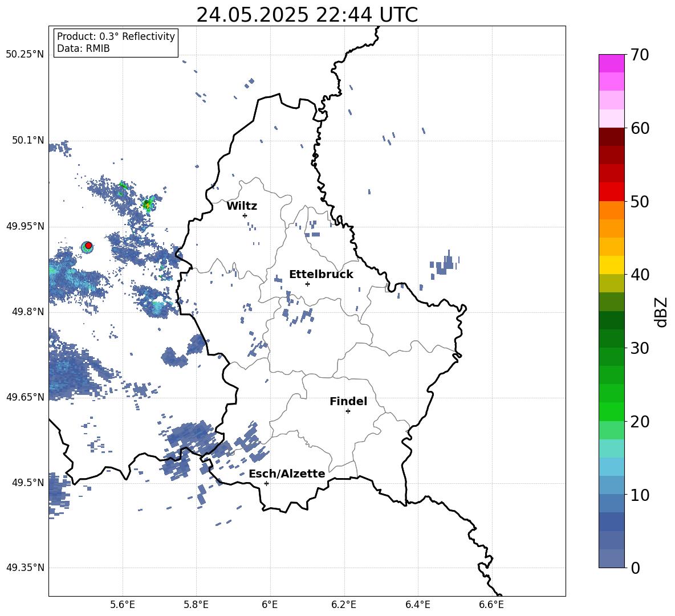Click the 5.8°E longitude label
This screenshot has height=616, width=675.
[196, 605]
